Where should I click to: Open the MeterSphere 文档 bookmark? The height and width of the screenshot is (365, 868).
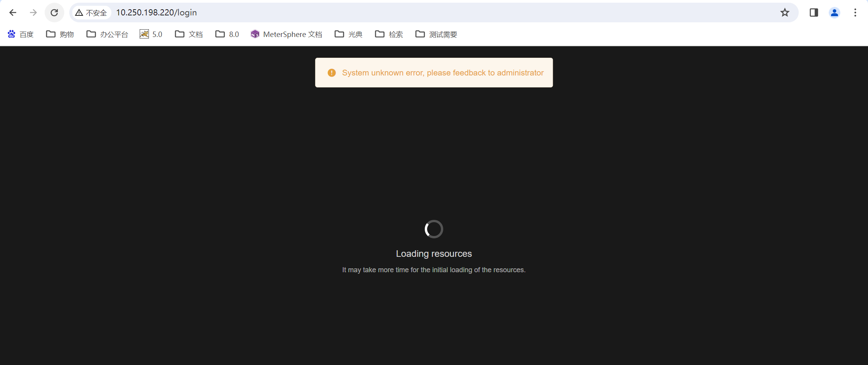[287, 34]
